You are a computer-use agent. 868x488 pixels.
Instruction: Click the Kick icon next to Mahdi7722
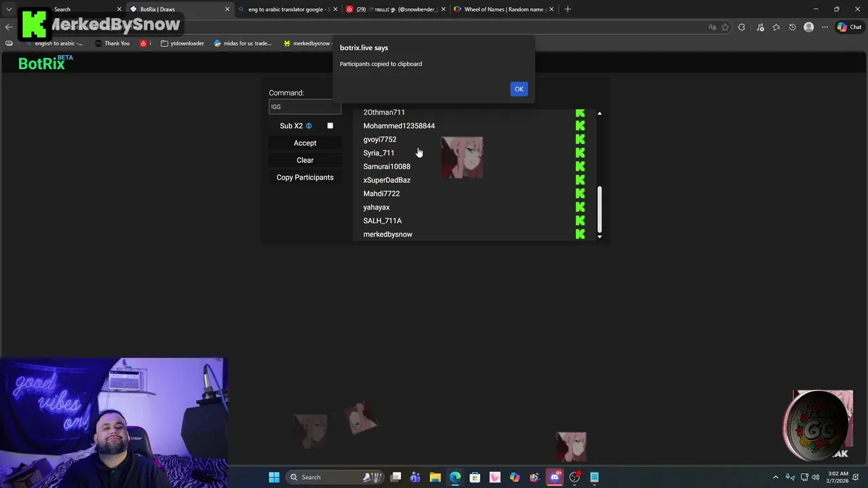580,193
